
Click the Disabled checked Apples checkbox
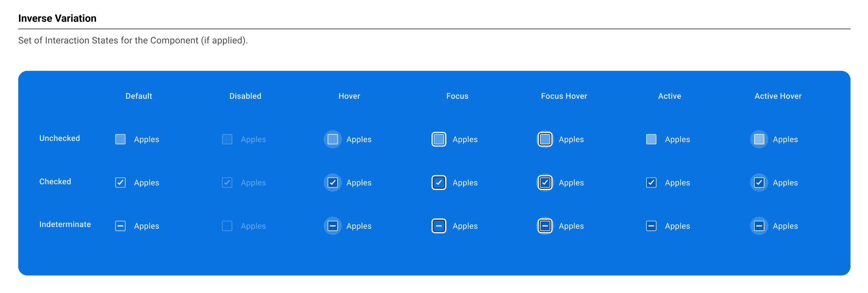click(227, 183)
